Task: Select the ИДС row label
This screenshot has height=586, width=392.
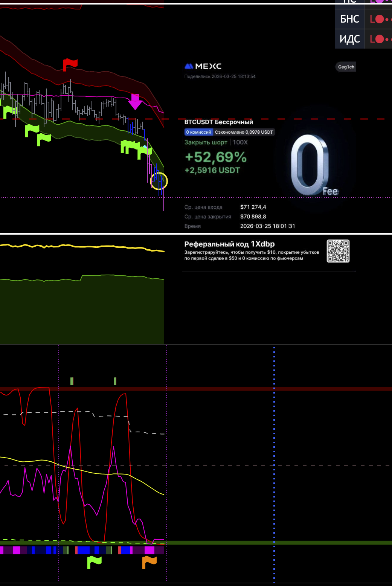Action: [349, 39]
